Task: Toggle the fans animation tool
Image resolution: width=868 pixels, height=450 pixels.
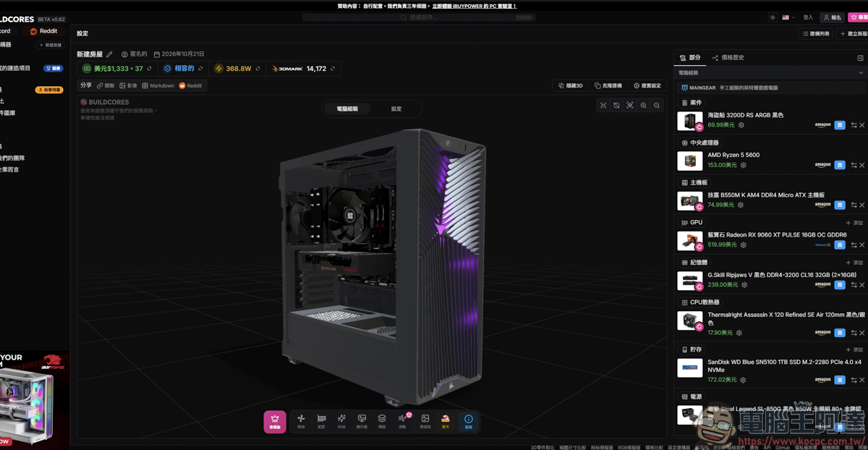Action: coord(302,421)
